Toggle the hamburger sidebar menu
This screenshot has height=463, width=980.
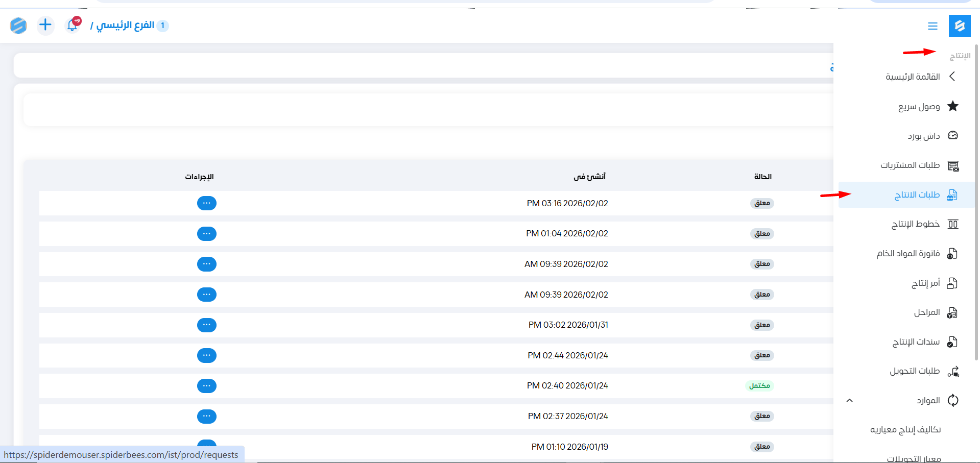(933, 26)
